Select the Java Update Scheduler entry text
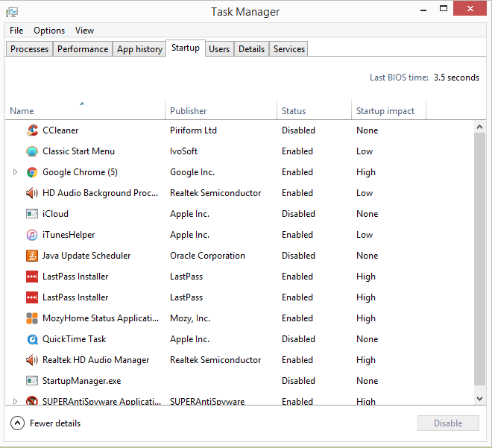Viewport: 492px width, 448px height. pyautogui.click(x=86, y=256)
